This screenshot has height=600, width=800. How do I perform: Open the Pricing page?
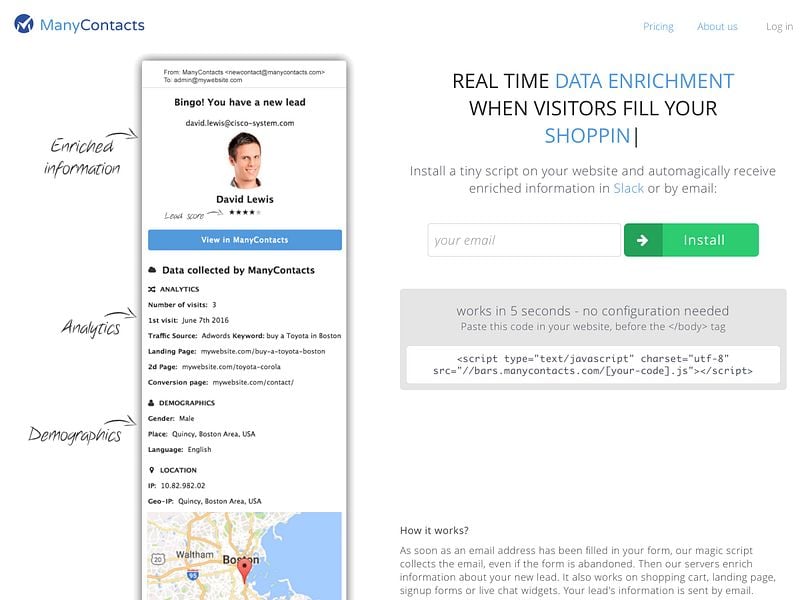pos(658,27)
